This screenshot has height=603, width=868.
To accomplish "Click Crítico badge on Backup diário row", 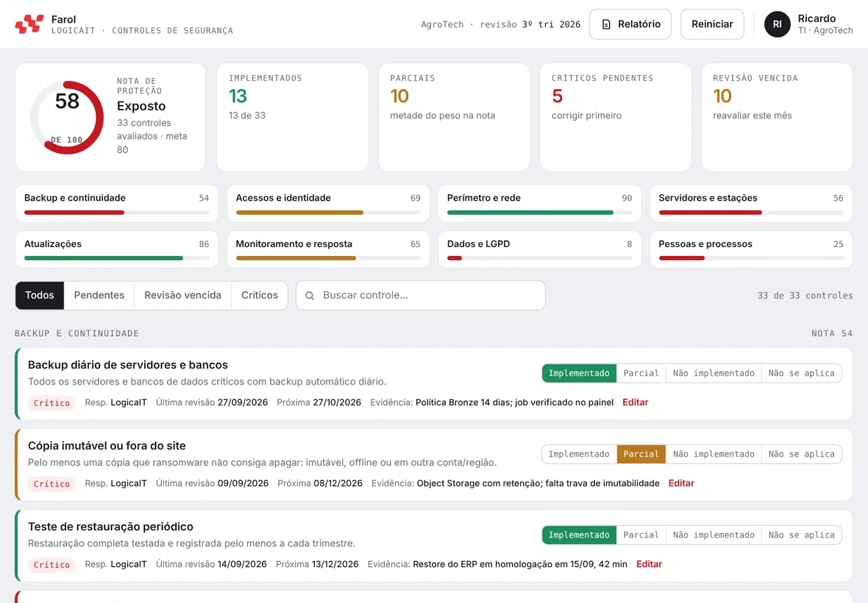I will [51, 403].
